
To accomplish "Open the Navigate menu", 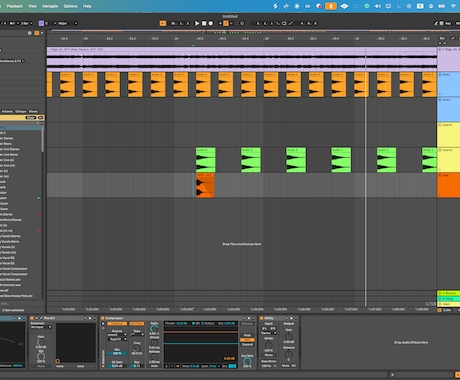I will [50, 6].
